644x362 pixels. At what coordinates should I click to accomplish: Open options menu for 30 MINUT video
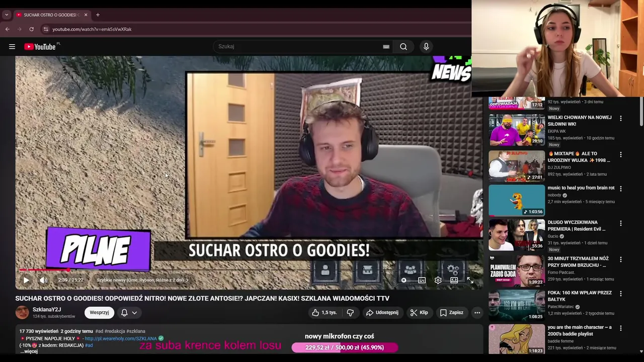click(620, 259)
